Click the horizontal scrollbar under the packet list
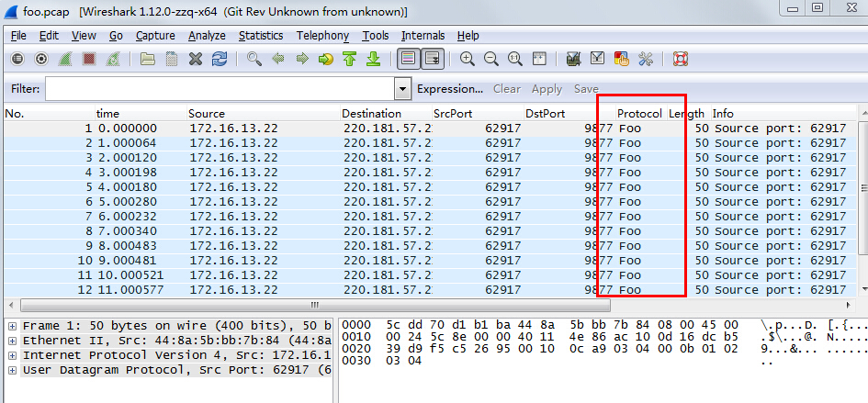The width and height of the screenshot is (868, 403). pos(316,305)
